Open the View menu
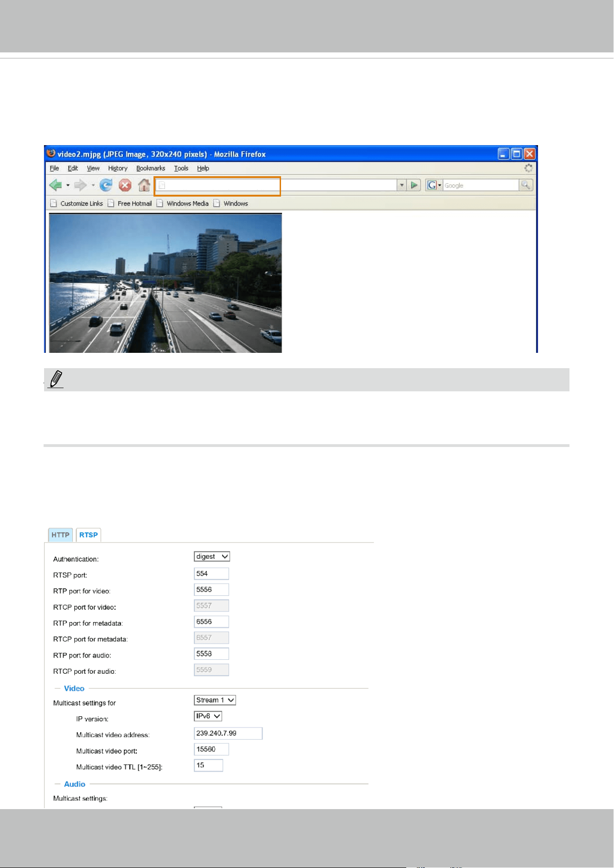This screenshot has height=868, width=614. coord(93,168)
